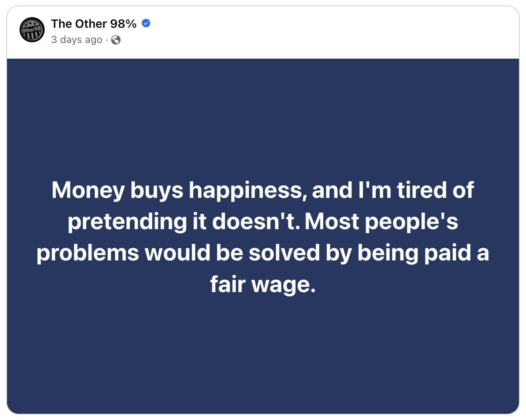The width and height of the screenshot is (526, 420).
Task: Click the navy background below the quote
Action: tap(263, 352)
